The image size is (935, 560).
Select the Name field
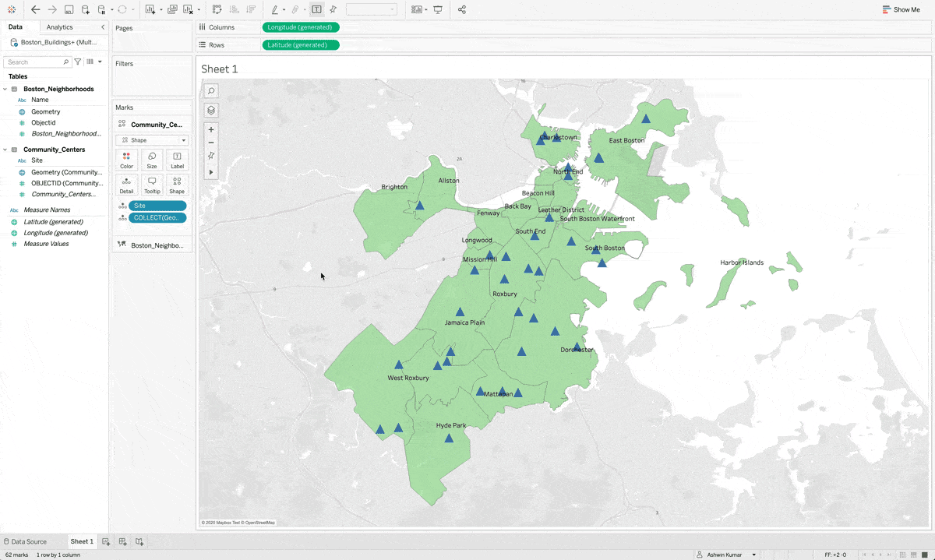(40, 100)
